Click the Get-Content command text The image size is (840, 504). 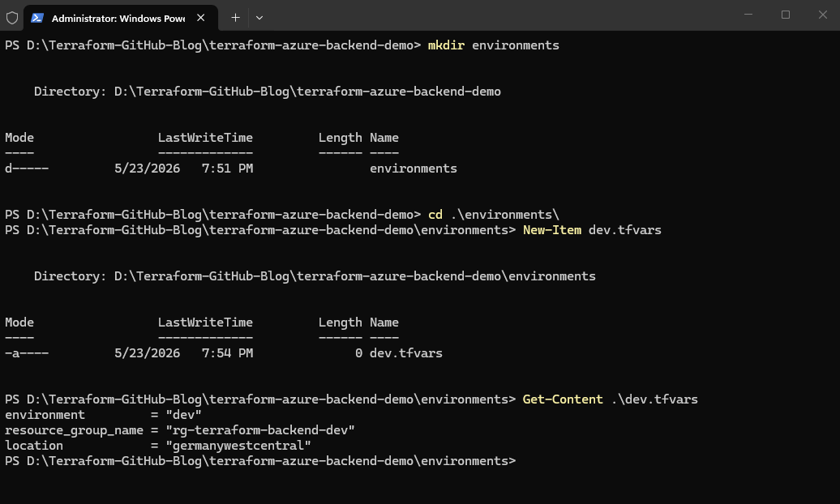click(x=563, y=399)
